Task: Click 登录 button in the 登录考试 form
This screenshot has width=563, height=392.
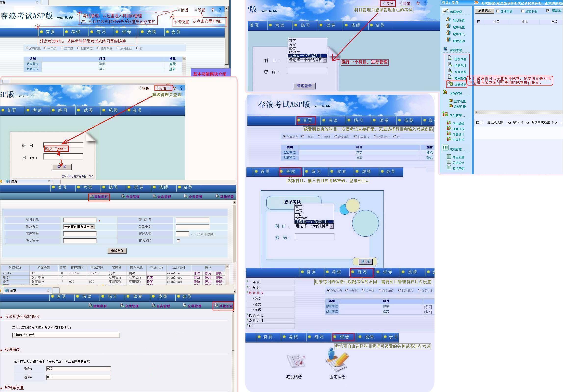Action: coord(366,261)
